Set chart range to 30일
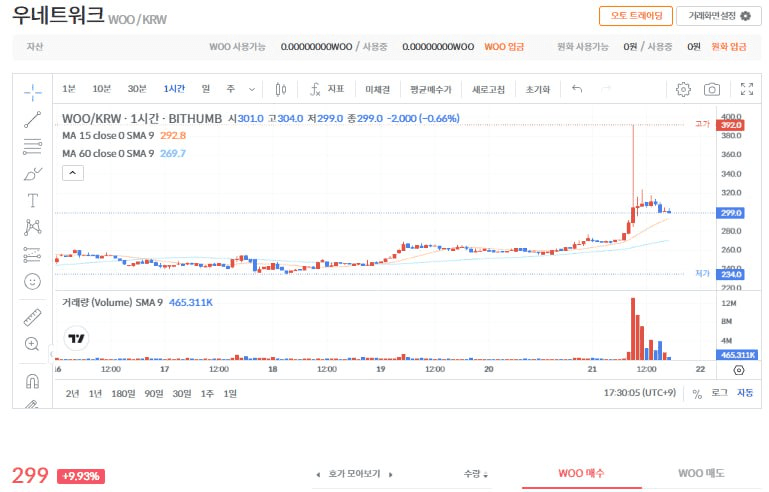The height and width of the screenshot is (492, 769). click(181, 393)
